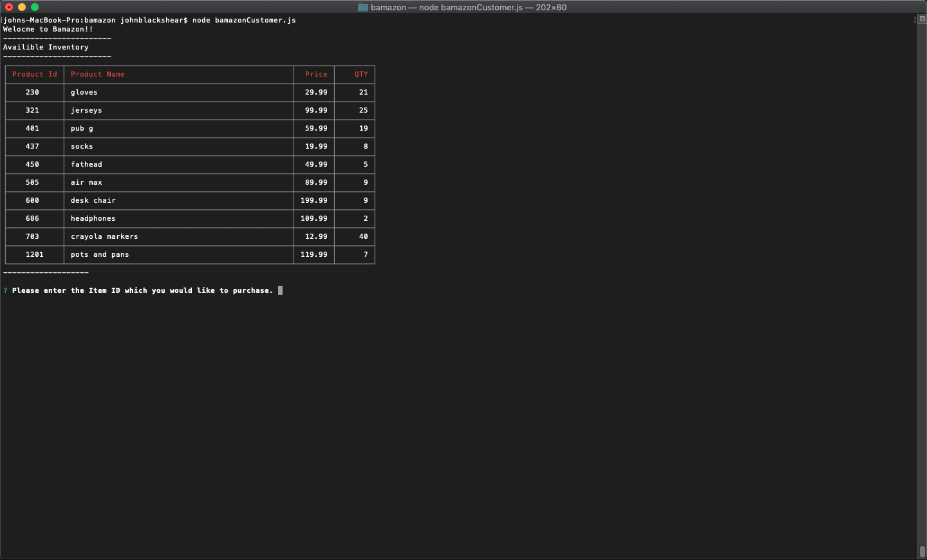Click the bamazon folder icon in the title bar
The height and width of the screenshot is (560, 927).
point(363,7)
